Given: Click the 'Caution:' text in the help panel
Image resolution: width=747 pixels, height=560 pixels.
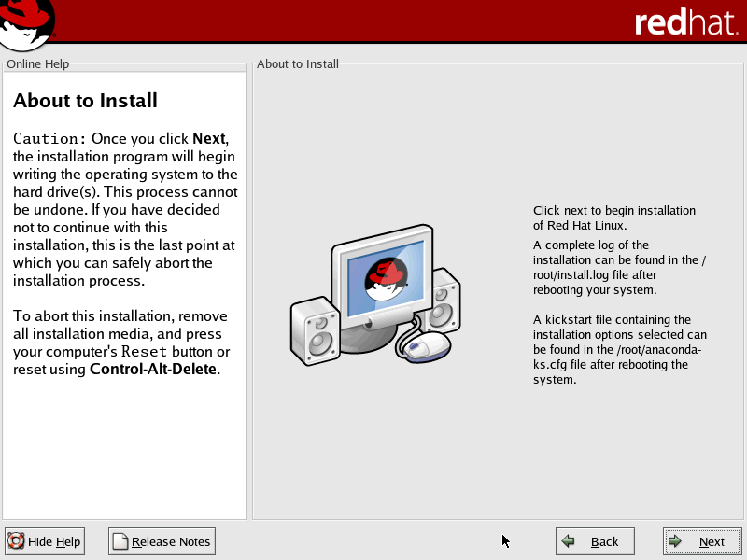Looking at the screenshot, I should 49,138.
